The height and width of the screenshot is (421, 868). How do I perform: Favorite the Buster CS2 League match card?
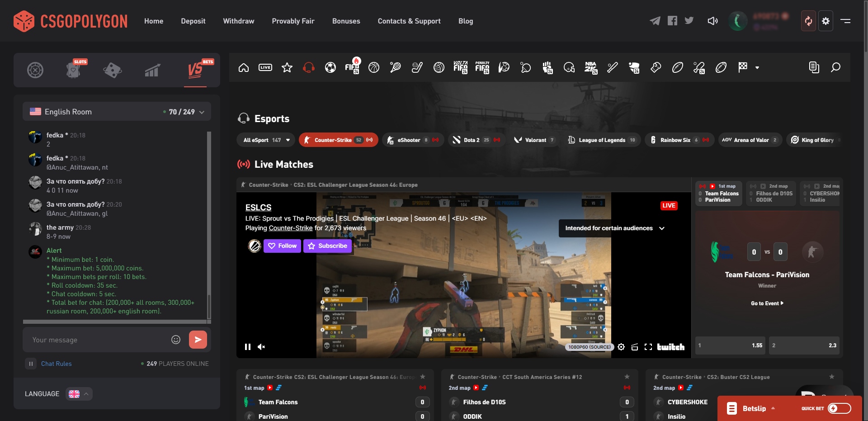[832, 377]
